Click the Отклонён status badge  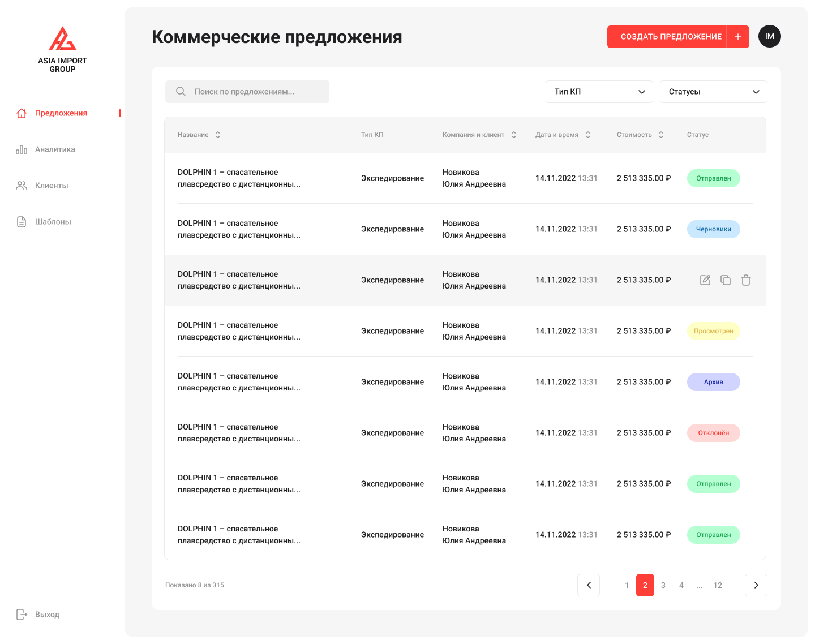(x=714, y=433)
